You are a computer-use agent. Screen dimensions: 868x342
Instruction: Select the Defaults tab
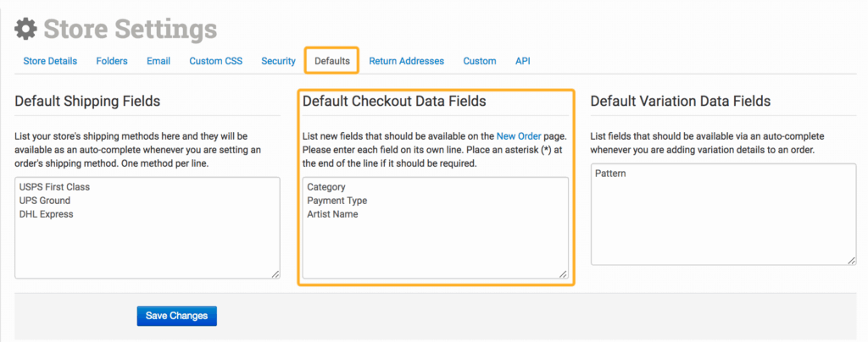pos(331,61)
